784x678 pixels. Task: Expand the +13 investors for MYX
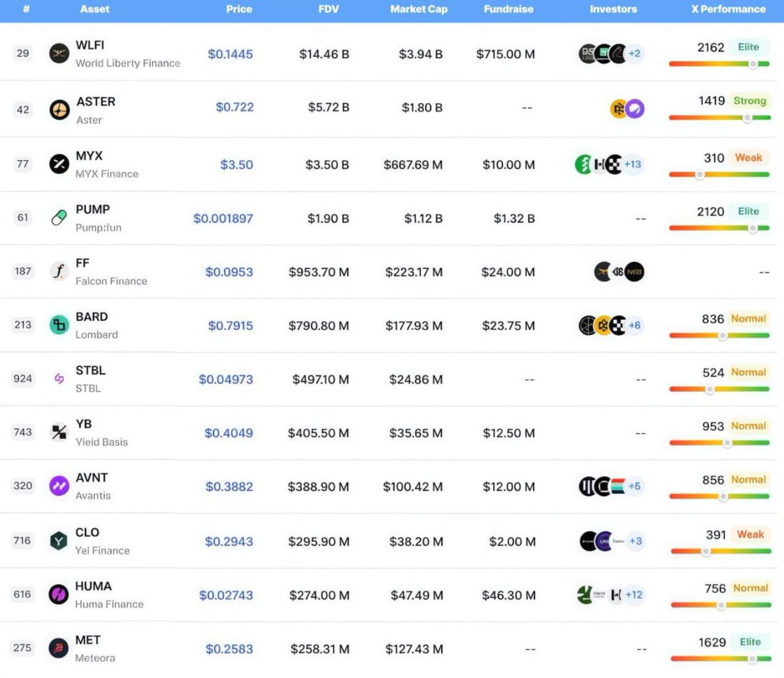631,165
